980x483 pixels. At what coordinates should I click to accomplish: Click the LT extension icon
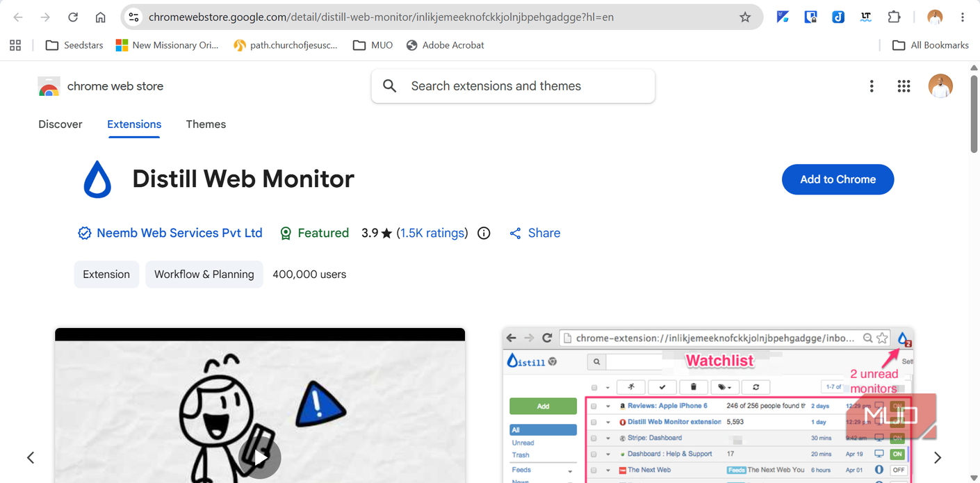866,17
